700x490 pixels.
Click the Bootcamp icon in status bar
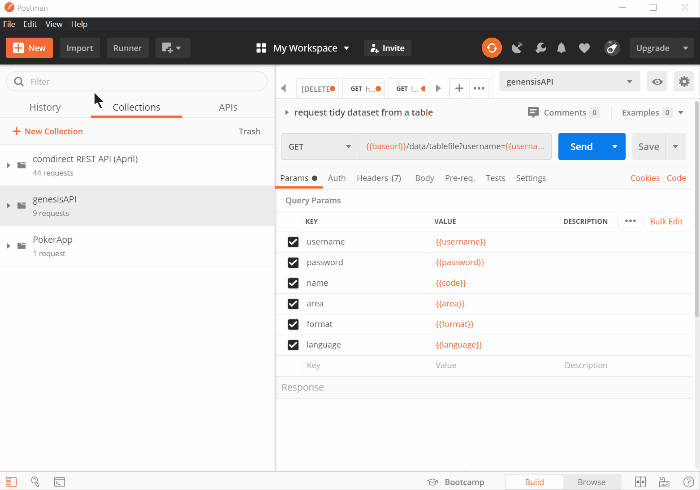[432, 482]
